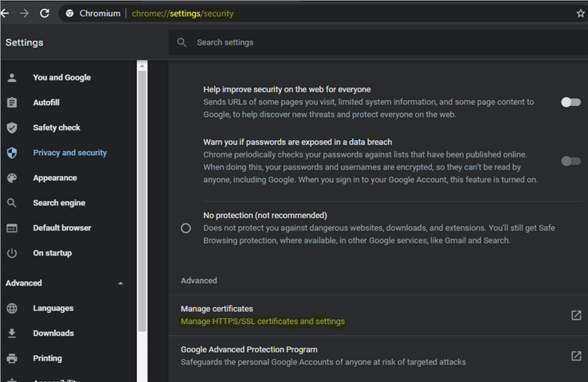This screenshot has width=588, height=382.
Task: Click Manage HTTPS/SSL certificates and settings
Action: click(x=263, y=322)
